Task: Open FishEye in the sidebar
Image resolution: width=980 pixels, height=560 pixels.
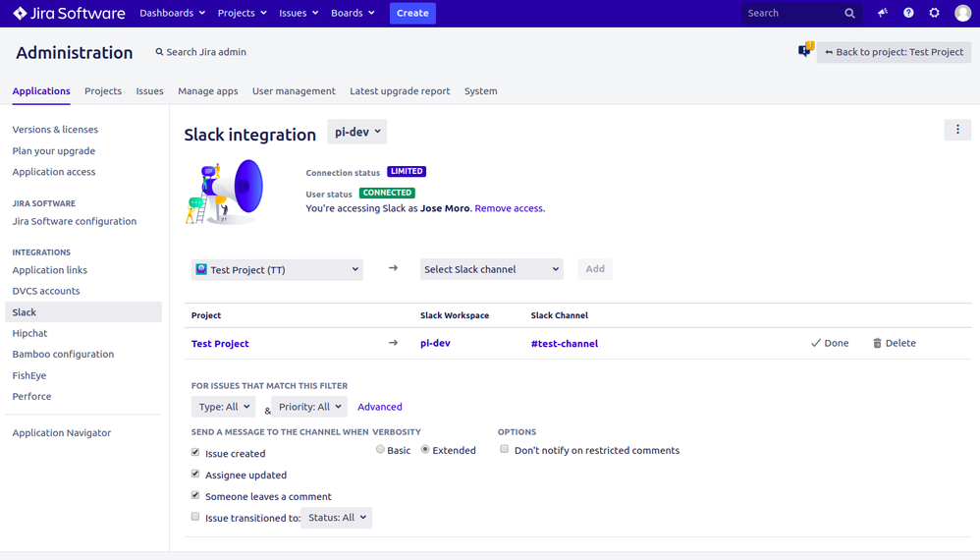Action: pyautogui.click(x=29, y=375)
